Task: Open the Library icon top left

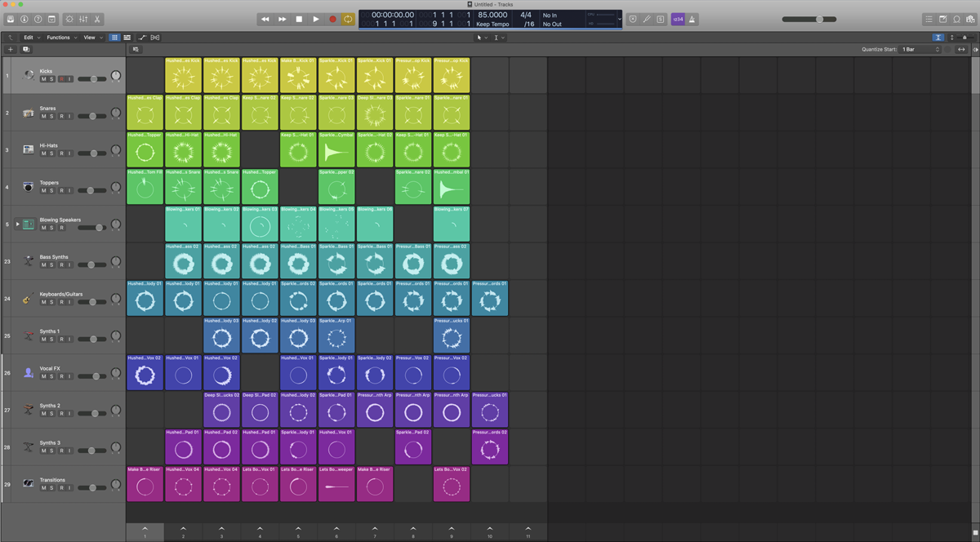Action: point(11,19)
